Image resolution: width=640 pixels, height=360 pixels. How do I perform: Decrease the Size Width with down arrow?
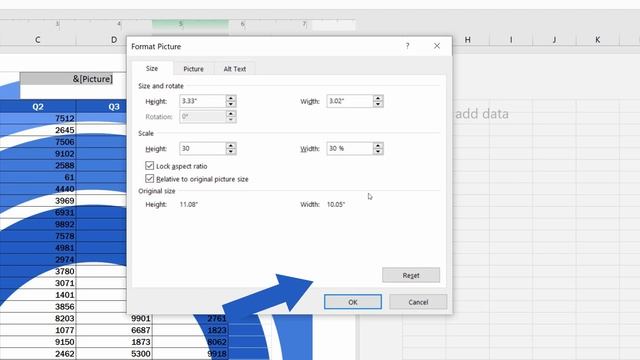(x=378, y=104)
